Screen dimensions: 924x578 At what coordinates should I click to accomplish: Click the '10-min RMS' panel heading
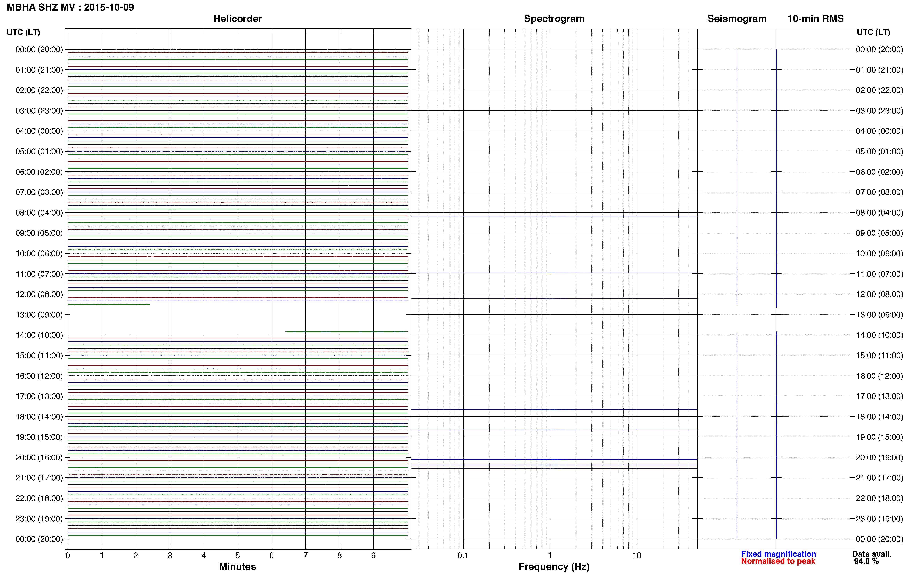click(x=816, y=19)
